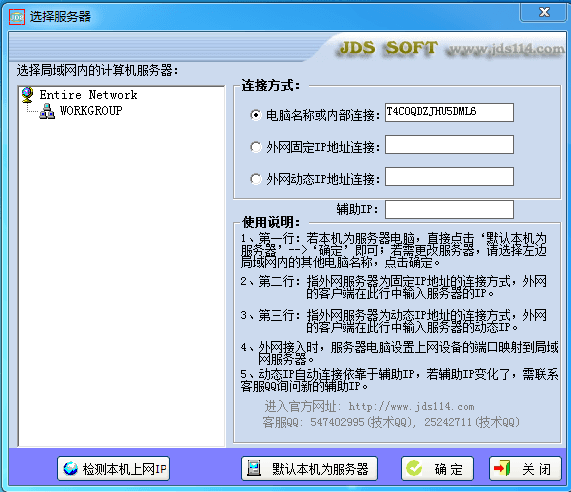The width and height of the screenshot is (571, 492).
Task: Click the 确定 button
Action: [437, 468]
